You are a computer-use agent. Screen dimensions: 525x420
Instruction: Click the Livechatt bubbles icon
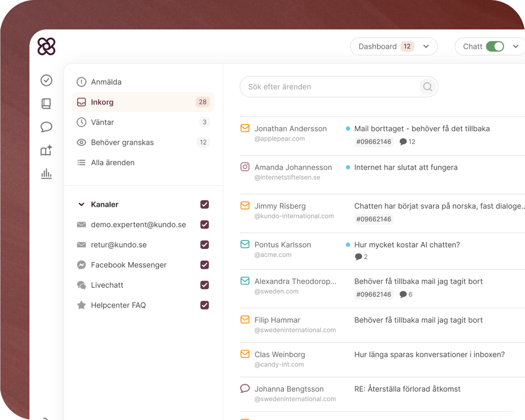pos(81,285)
